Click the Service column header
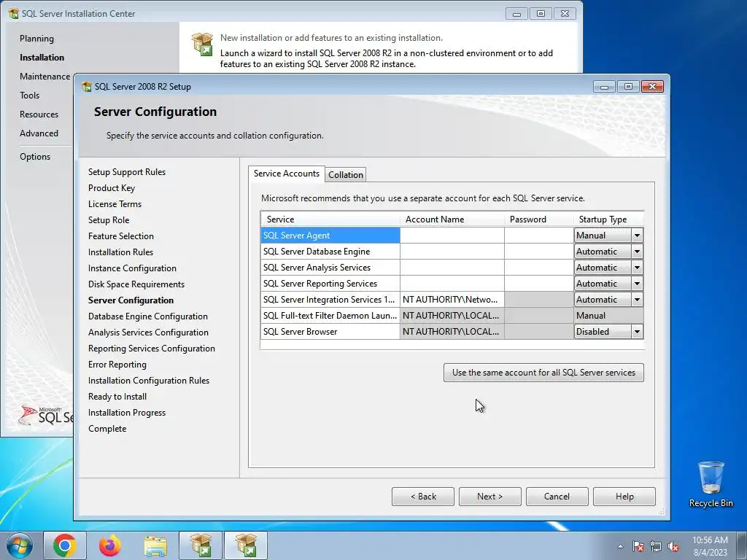The height and width of the screenshot is (560, 747). click(x=330, y=219)
